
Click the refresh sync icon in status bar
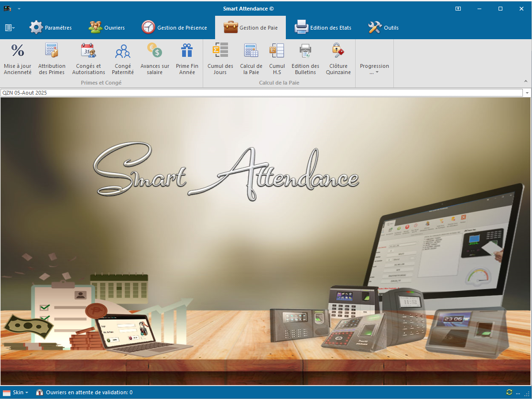click(x=509, y=392)
